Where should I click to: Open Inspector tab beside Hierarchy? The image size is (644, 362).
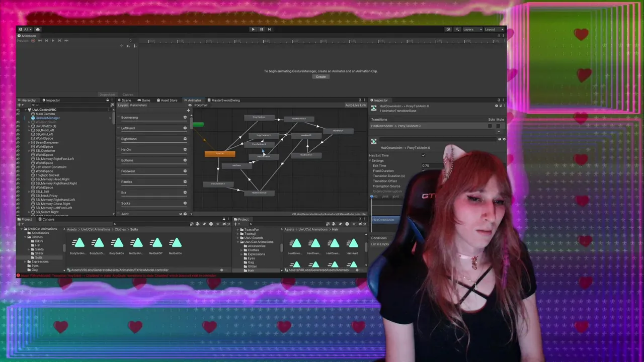[x=51, y=100]
